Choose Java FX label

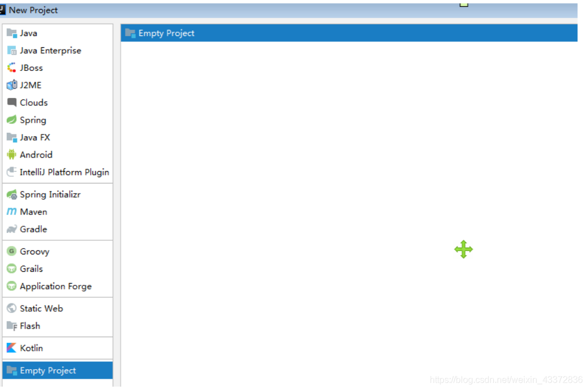pyautogui.click(x=35, y=137)
